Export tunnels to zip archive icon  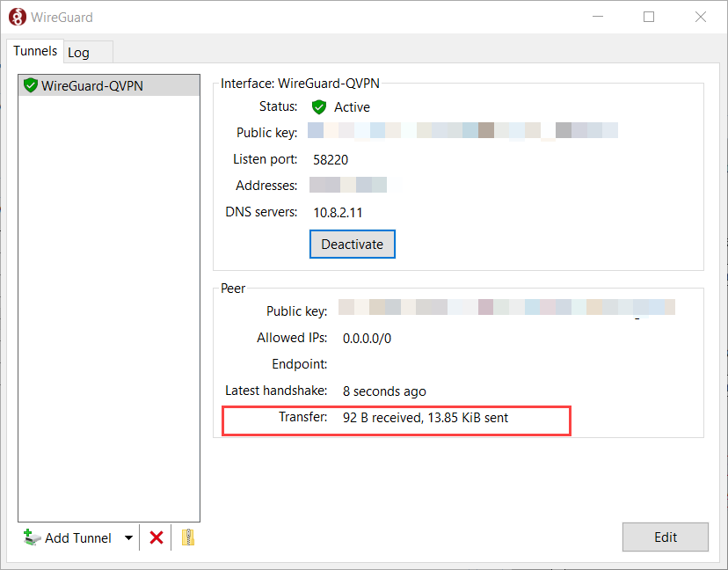187,537
